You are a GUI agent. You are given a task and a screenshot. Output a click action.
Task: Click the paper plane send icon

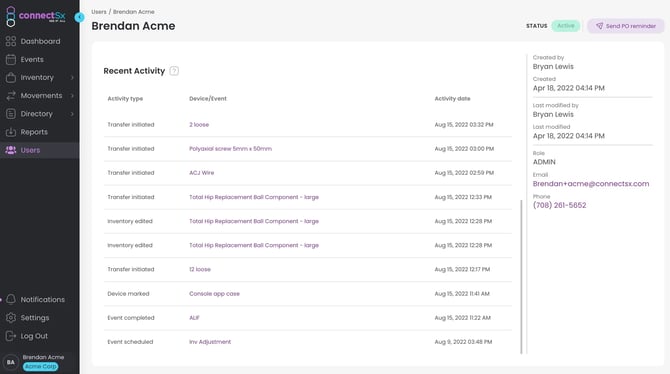[599, 26]
